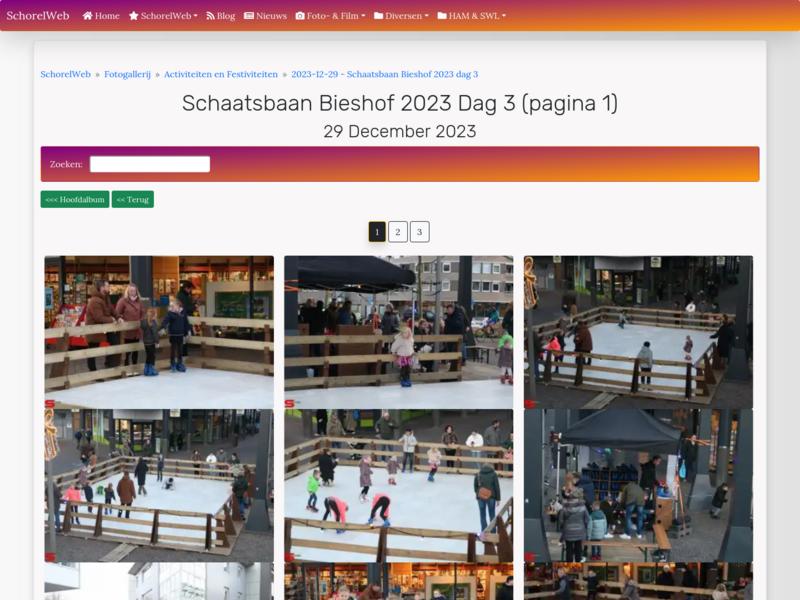Click the <<< Hoofdalbum button
Image resolution: width=800 pixels, height=600 pixels.
(75, 199)
